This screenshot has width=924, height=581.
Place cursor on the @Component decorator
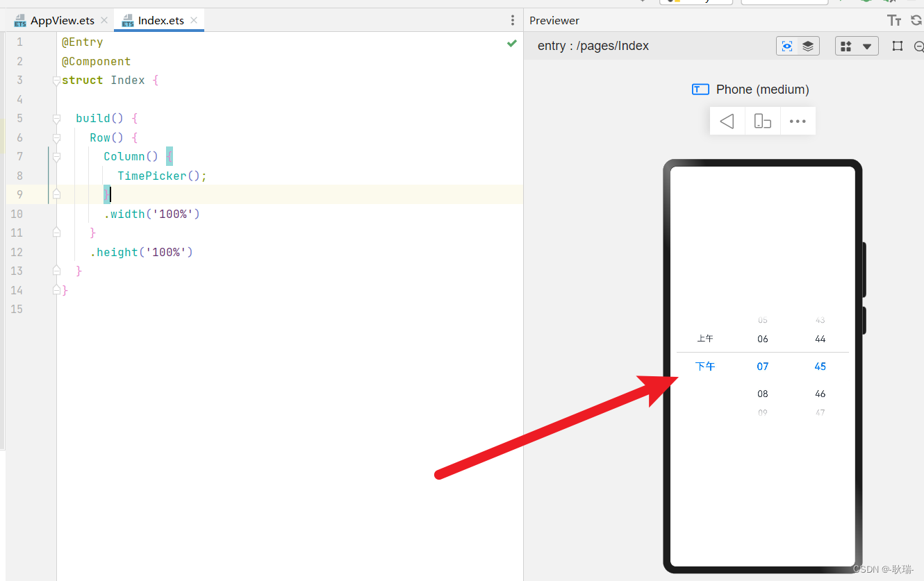pyautogui.click(x=96, y=61)
